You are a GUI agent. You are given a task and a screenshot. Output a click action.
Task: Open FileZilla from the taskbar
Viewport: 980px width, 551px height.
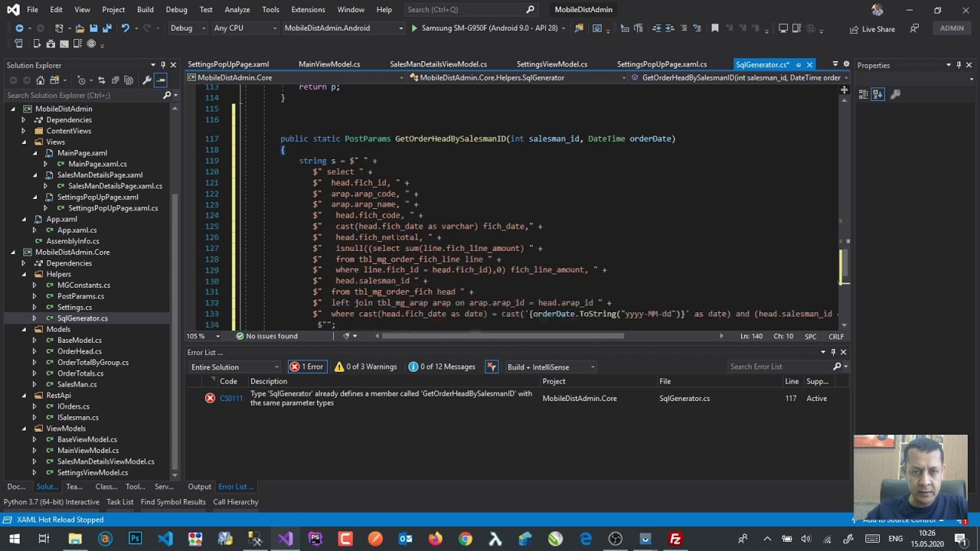pos(675,540)
